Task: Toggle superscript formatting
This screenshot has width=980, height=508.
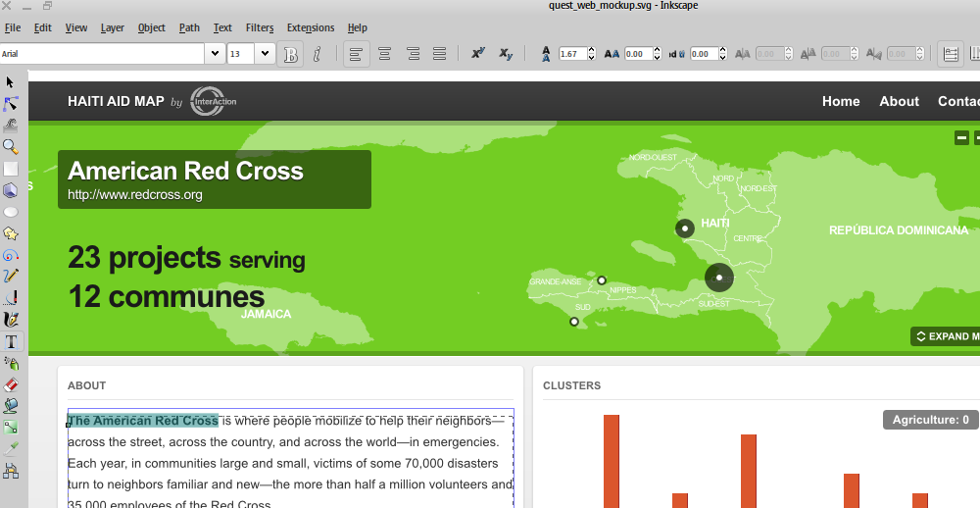Action: (478, 54)
